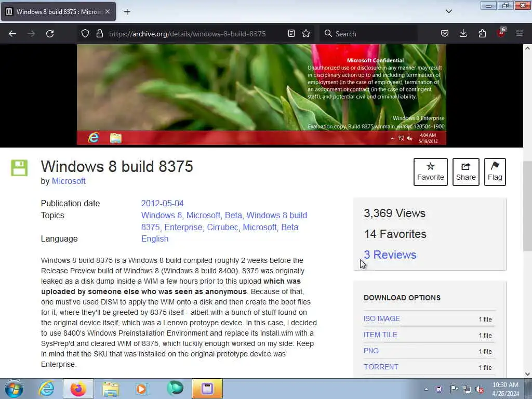The image size is (532, 399).
Task: Open Windows Explorer folder on taskbar
Action: [111, 389]
